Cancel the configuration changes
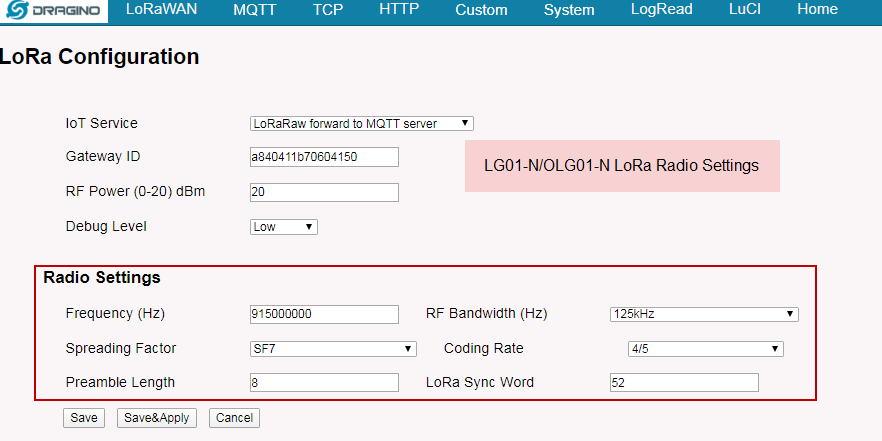The image size is (882, 441). tap(235, 418)
